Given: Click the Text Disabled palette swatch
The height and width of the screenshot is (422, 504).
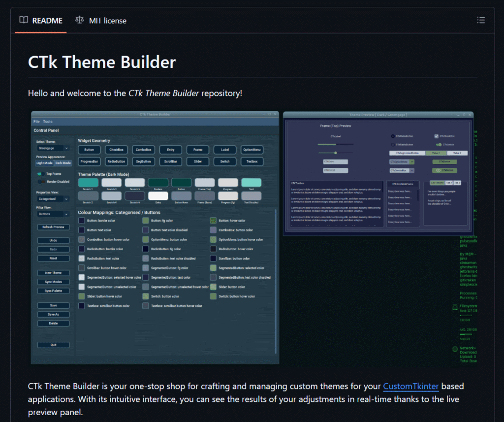Looking at the screenshot, I should point(252,196).
